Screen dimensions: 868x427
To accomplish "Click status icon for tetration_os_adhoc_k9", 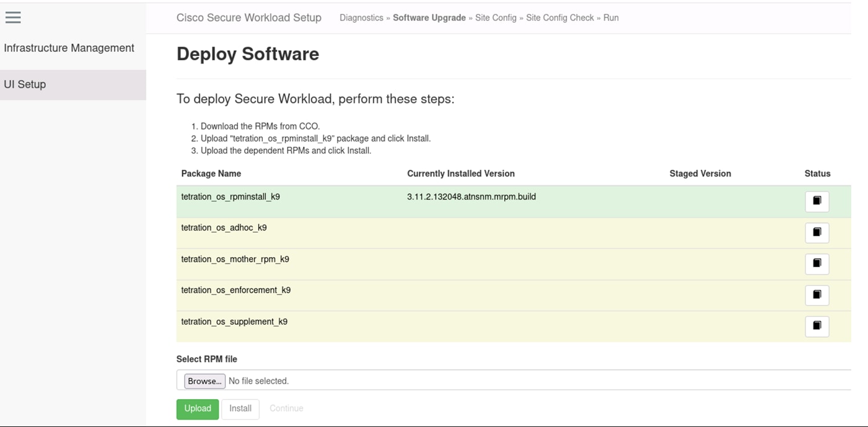I will tap(817, 232).
